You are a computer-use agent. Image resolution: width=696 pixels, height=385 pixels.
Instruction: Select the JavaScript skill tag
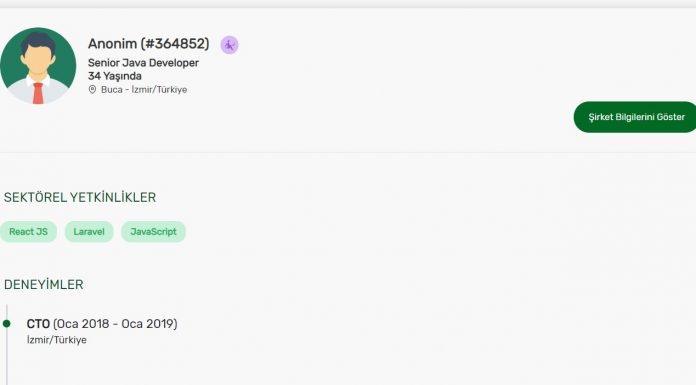coord(153,232)
